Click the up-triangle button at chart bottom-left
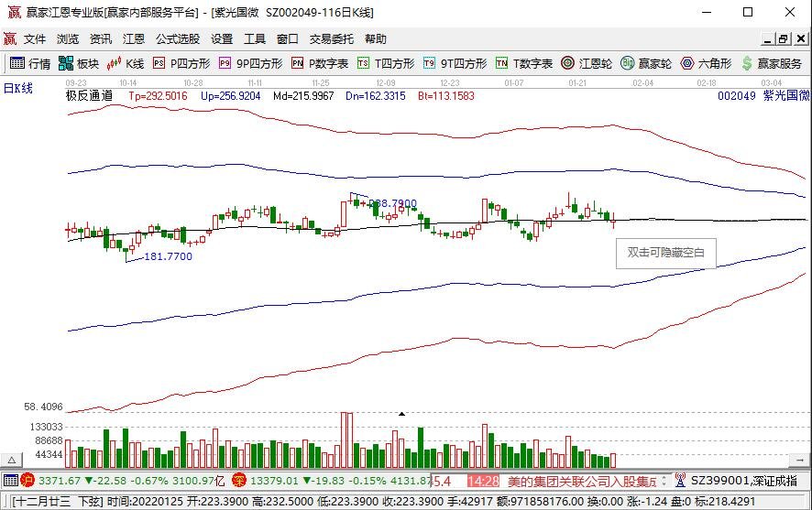The width and height of the screenshot is (812, 510). pos(11,460)
